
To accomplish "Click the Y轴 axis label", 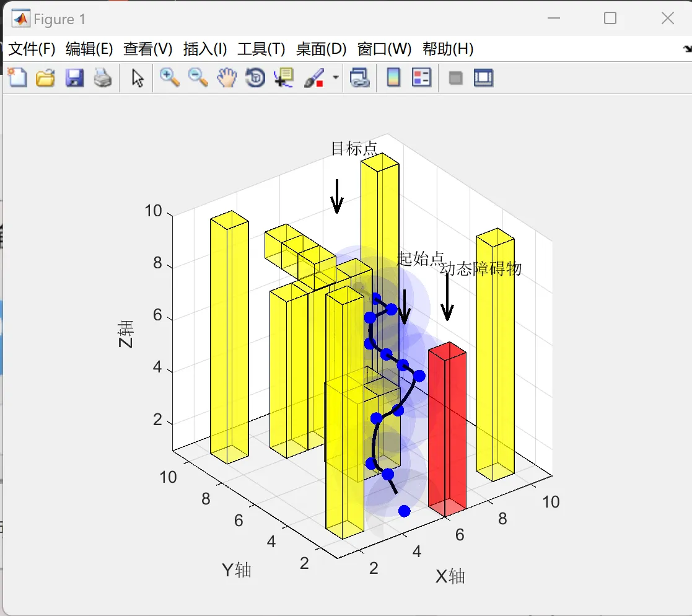I will pyautogui.click(x=237, y=570).
